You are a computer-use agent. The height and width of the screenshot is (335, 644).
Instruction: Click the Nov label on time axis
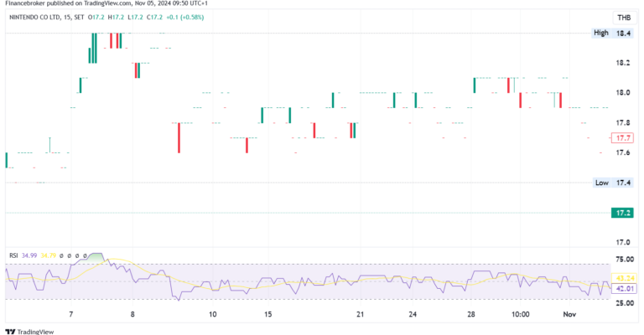569,315
